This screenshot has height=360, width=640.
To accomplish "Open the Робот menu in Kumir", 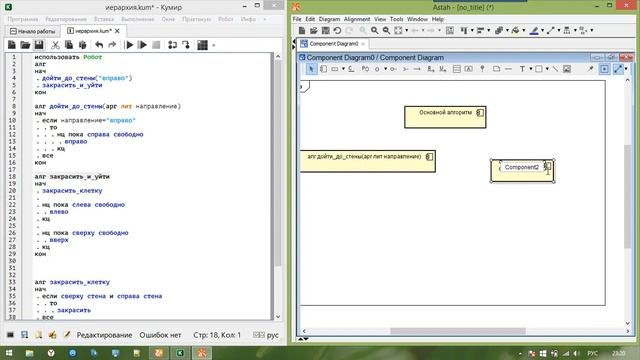I will pyautogui.click(x=226, y=19).
